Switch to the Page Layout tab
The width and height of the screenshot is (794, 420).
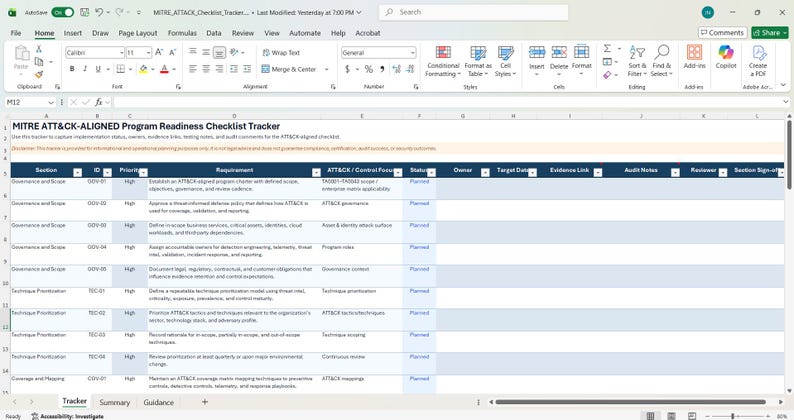coord(138,33)
